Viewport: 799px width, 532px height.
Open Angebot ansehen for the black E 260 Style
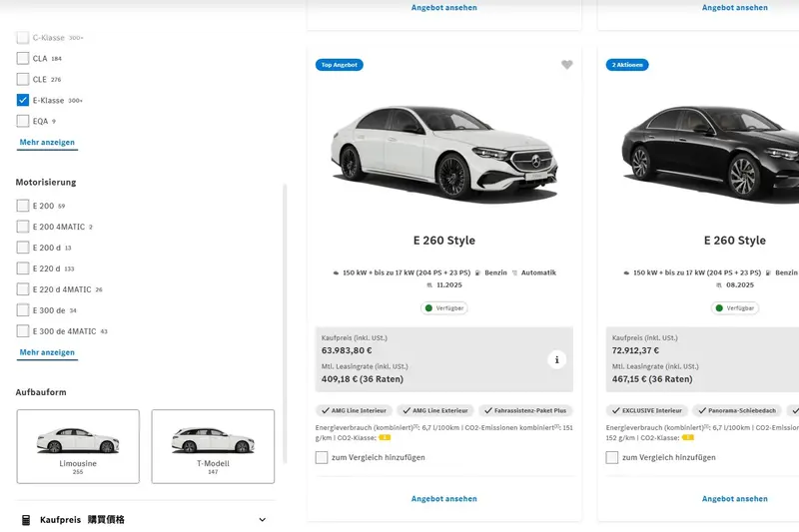click(x=735, y=498)
